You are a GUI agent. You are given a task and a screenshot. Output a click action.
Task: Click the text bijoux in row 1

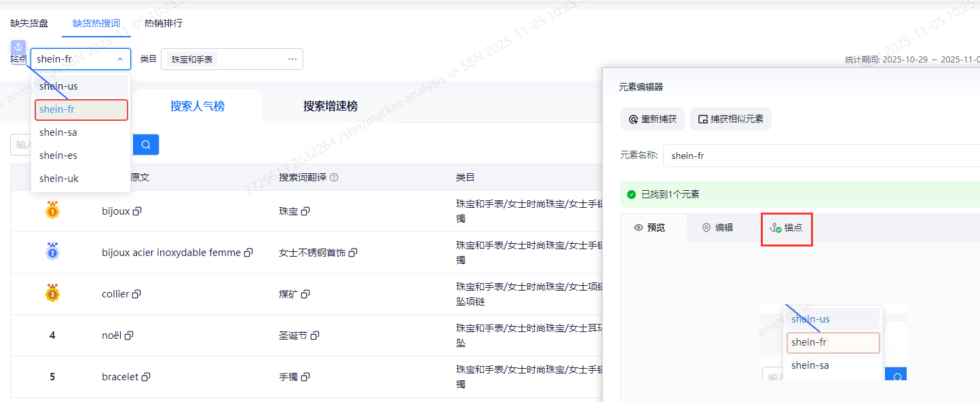pyautogui.click(x=115, y=211)
